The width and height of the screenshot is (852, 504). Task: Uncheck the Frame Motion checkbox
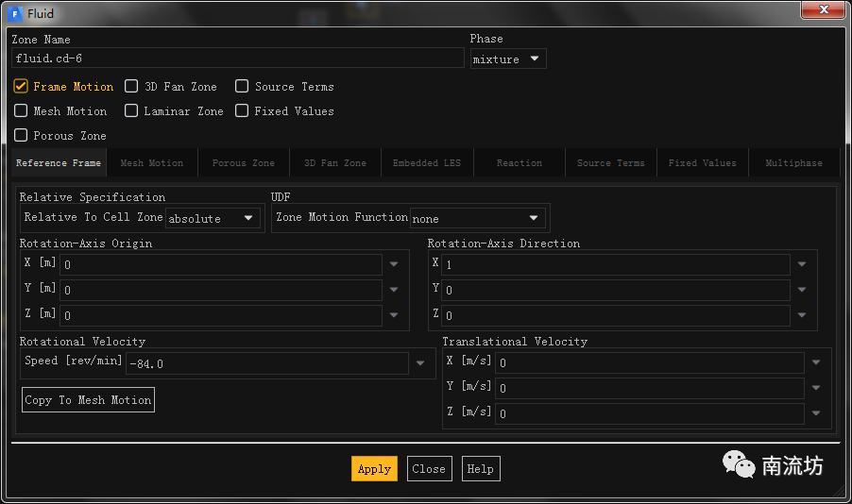[22, 87]
